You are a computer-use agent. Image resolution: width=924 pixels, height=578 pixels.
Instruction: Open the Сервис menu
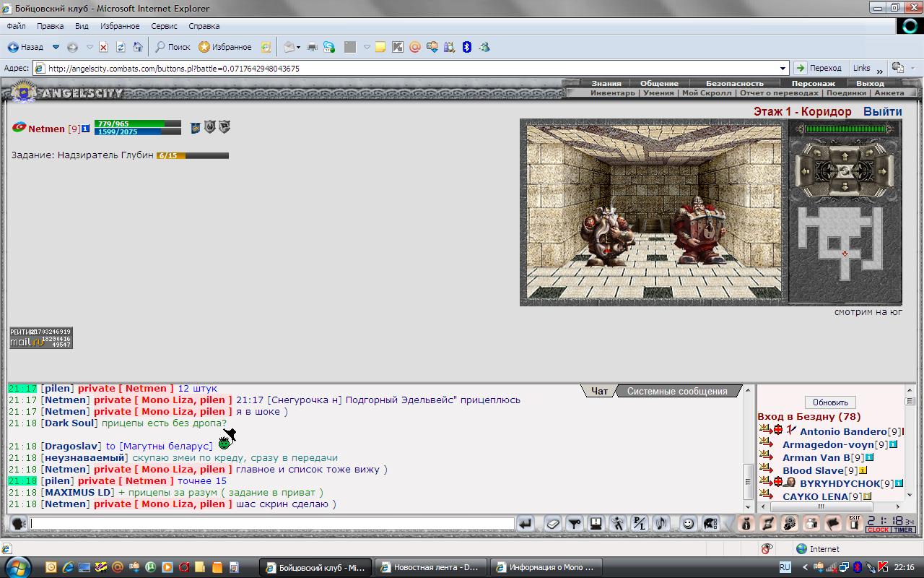(164, 26)
